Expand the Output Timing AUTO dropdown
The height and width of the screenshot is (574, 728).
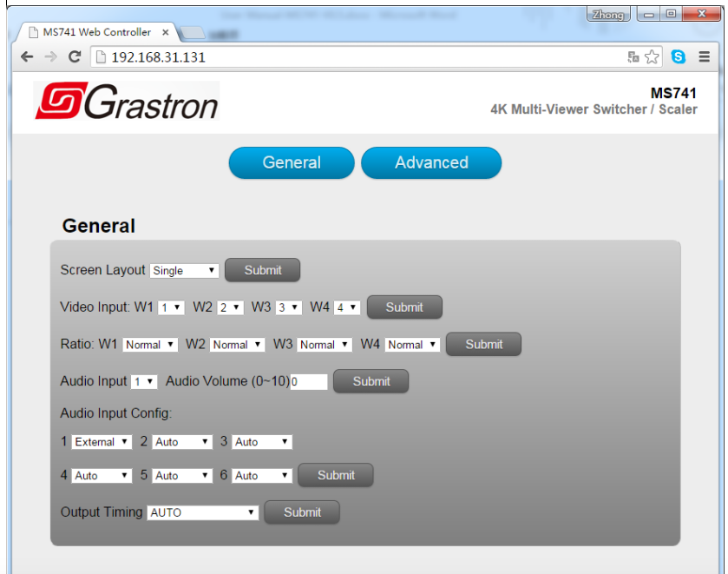203,513
